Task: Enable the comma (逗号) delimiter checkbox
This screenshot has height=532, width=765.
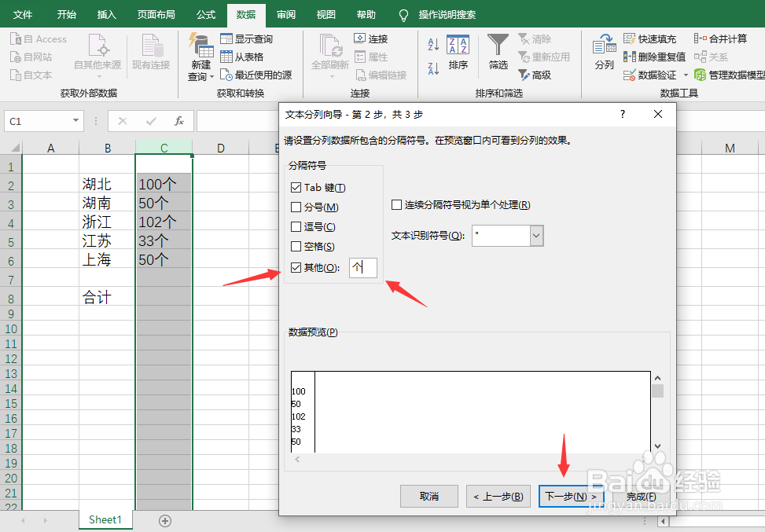Action: tap(296, 227)
